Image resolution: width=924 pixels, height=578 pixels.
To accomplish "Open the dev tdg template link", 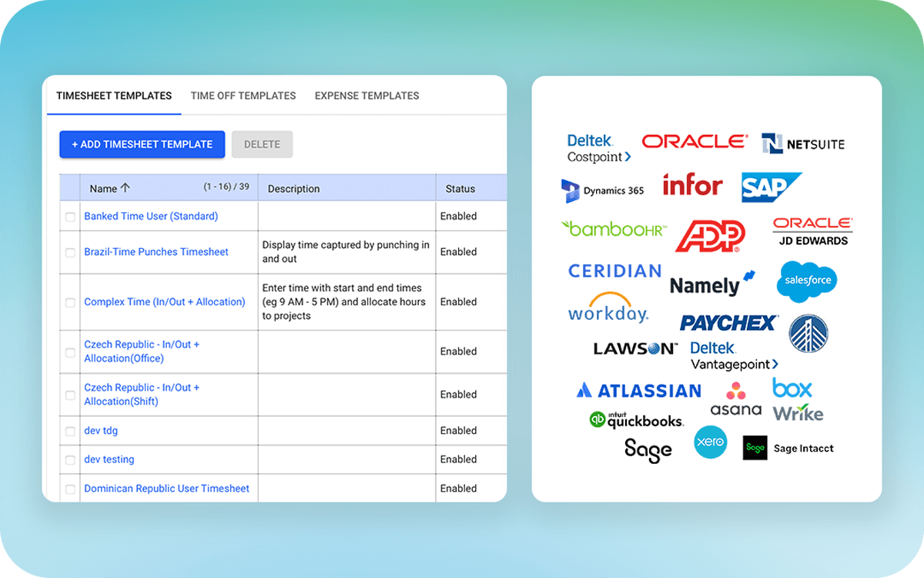I will click(x=101, y=431).
